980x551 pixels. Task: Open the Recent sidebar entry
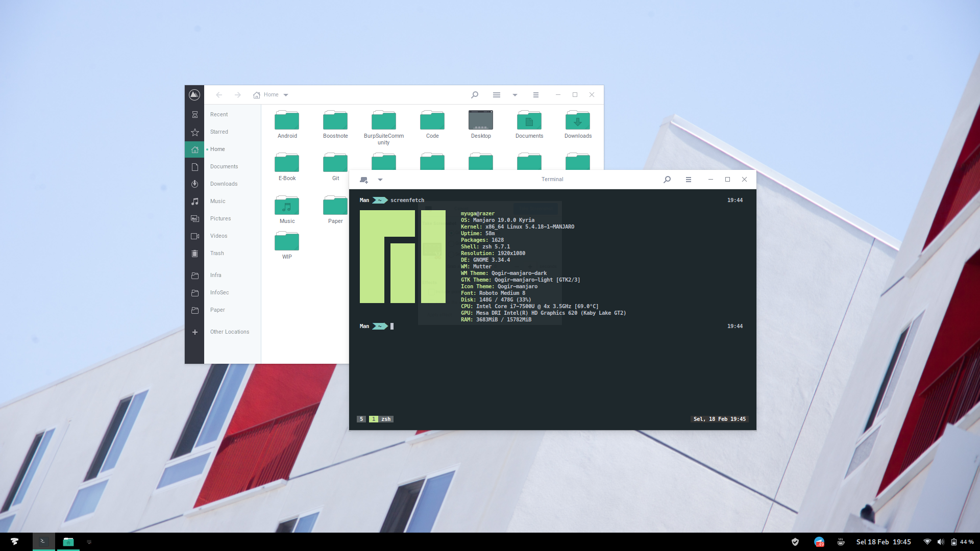click(x=219, y=114)
